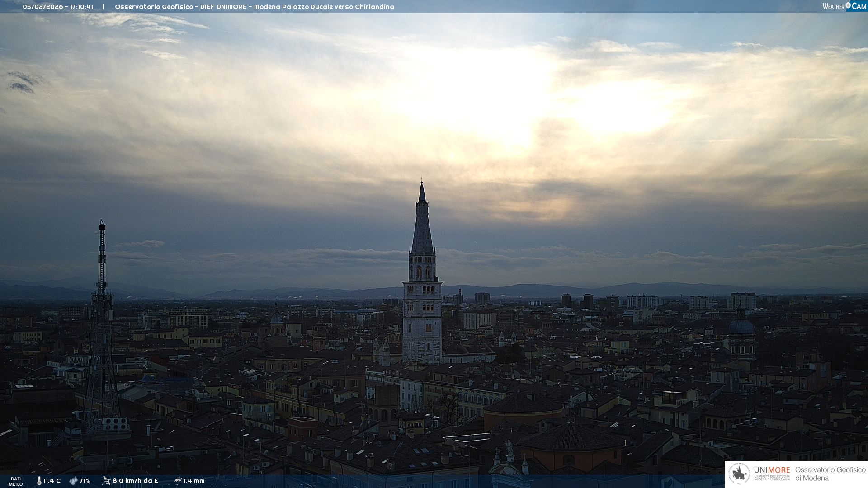The height and width of the screenshot is (488, 868).
Task: Click the WeatherCam logo
Action: (x=844, y=6)
